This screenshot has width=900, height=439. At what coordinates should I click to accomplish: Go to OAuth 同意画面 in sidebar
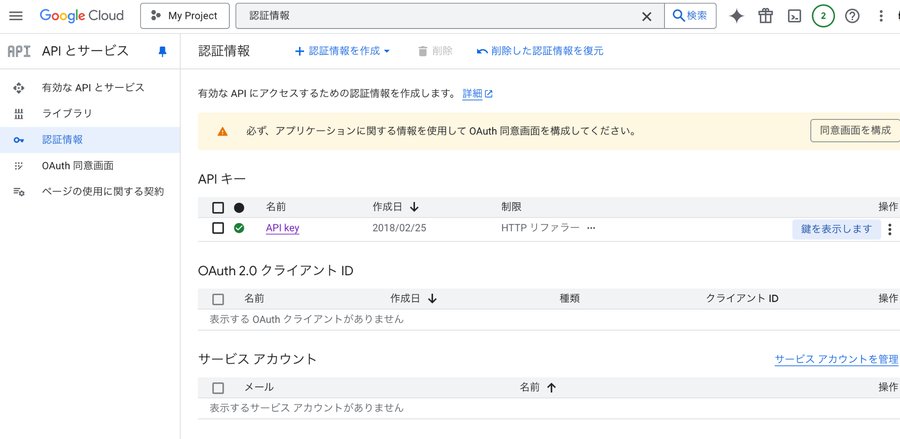(x=77, y=165)
